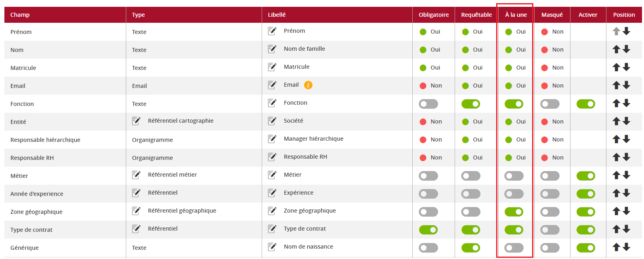The image size is (644, 259).
Task: Click the Email info icon
Action: click(x=308, y=85)
